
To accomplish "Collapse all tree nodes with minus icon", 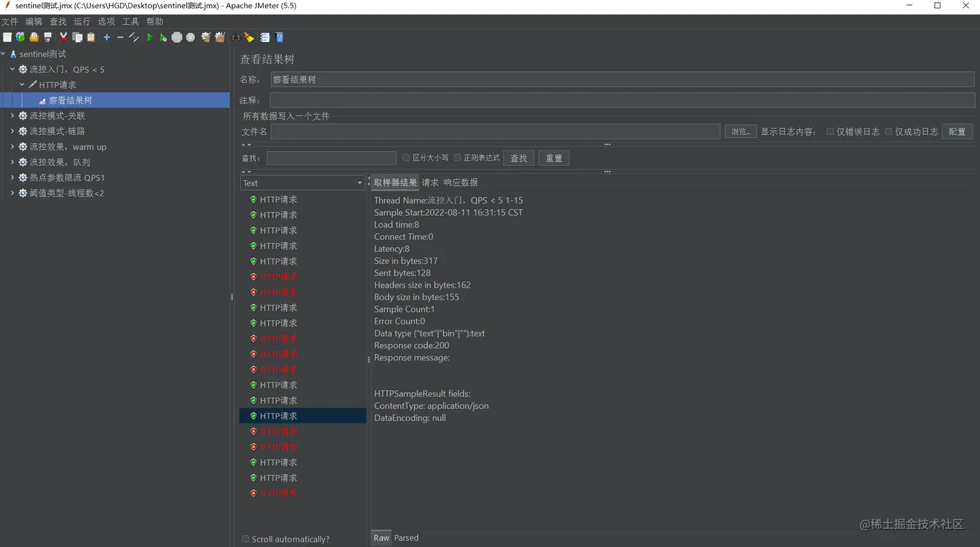I will coord(120,38).
